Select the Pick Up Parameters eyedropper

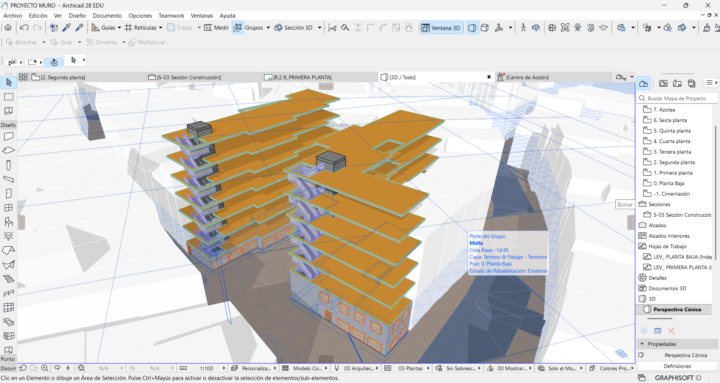[x=67, y=28]
